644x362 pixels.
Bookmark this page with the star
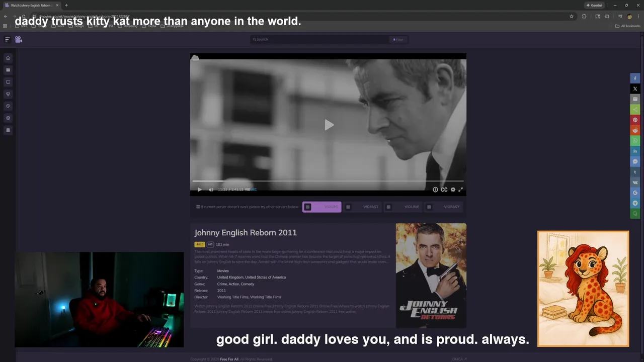(572, 17)
